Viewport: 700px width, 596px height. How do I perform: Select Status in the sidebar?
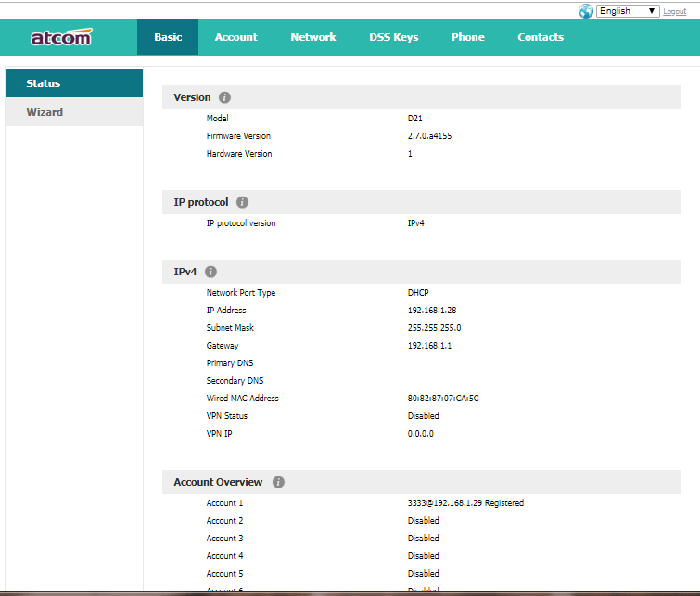click(x=74, y=83)
